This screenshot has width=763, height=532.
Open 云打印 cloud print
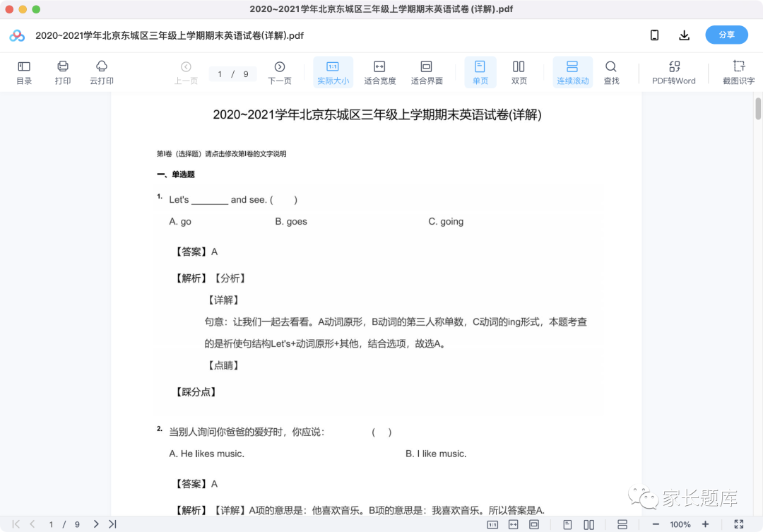pos(101,73)
